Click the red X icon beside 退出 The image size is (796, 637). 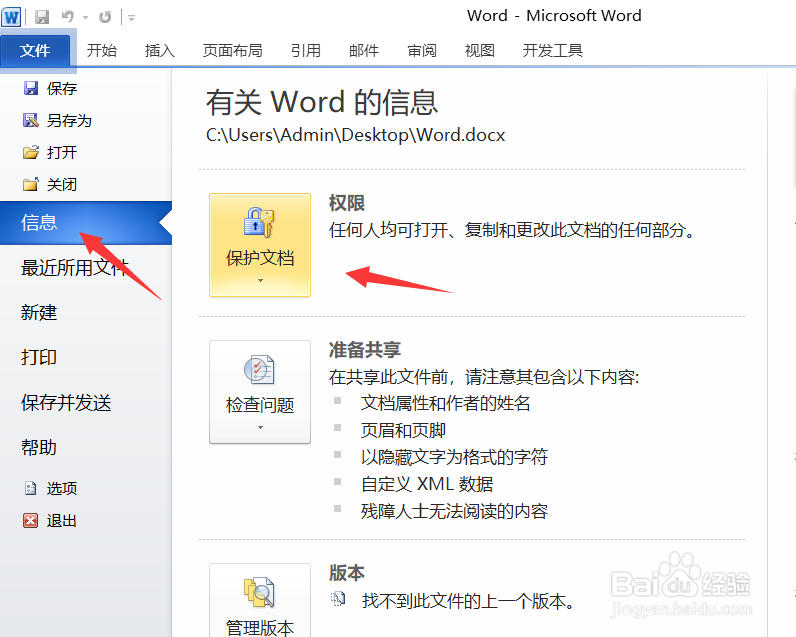click(30, 520)
